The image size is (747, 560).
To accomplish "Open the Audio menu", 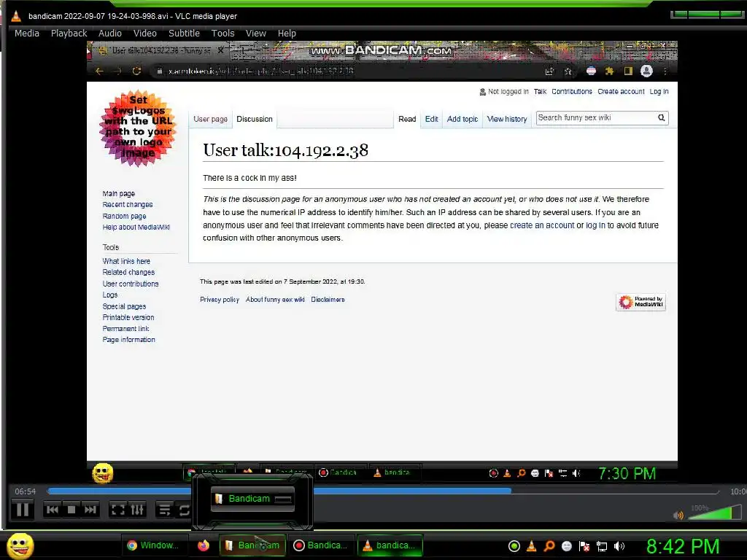I will click(x=110, y=34).
